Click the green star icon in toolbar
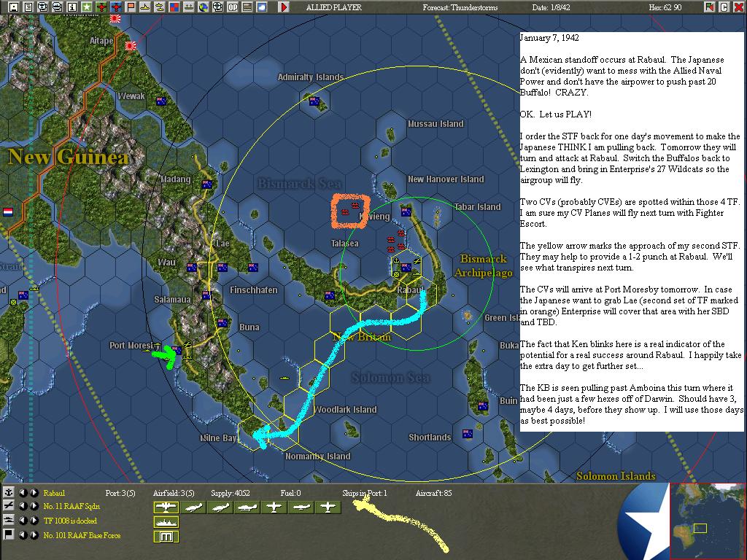Image resolution: width=747 pixels, height=560 pixels. (87, 7)
